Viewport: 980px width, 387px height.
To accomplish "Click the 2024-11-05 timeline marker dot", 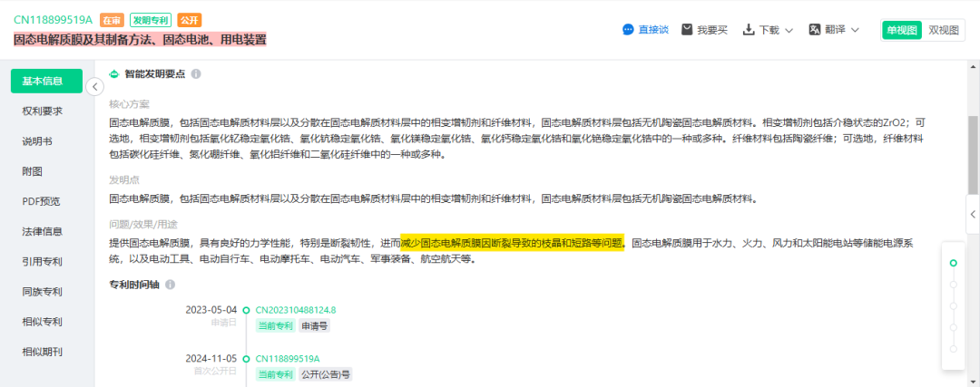I will pyautogui.click(x=246, y=359).
